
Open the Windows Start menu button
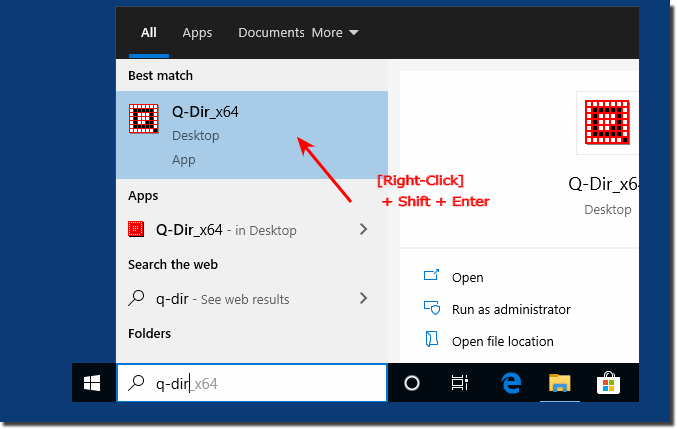click(x=92, y=383)
